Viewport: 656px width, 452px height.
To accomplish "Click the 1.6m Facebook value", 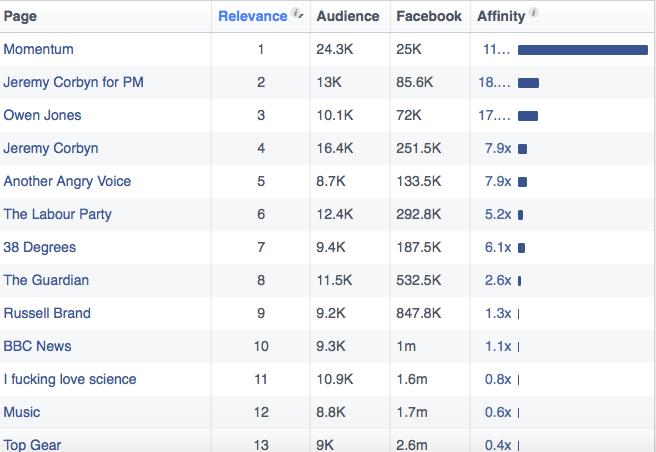I will click(412, 379).
